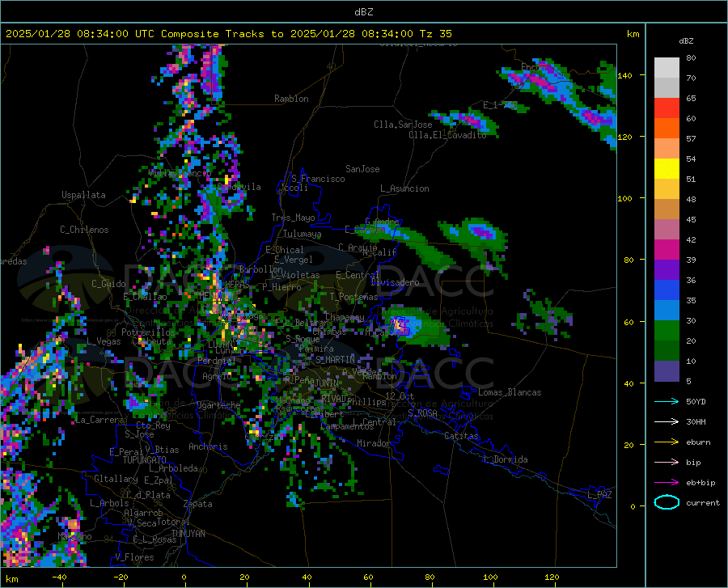Screen dimensions: 728x588
Task: Click the Catitas place label
Action: click(x=461, y=436)
